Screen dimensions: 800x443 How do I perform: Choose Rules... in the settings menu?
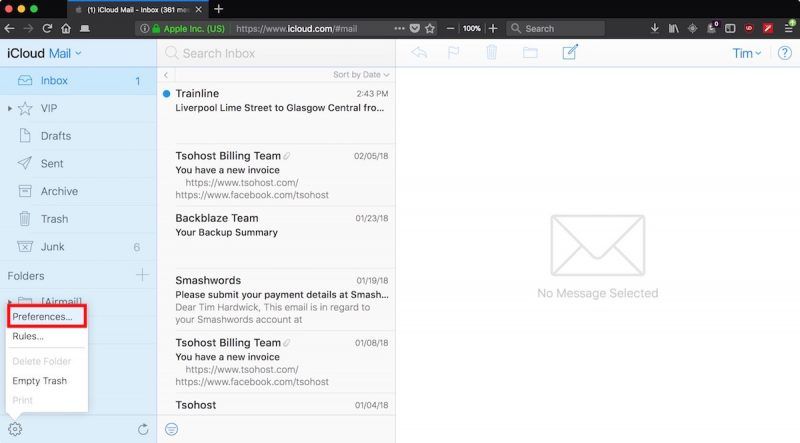[x=28, y=337]
